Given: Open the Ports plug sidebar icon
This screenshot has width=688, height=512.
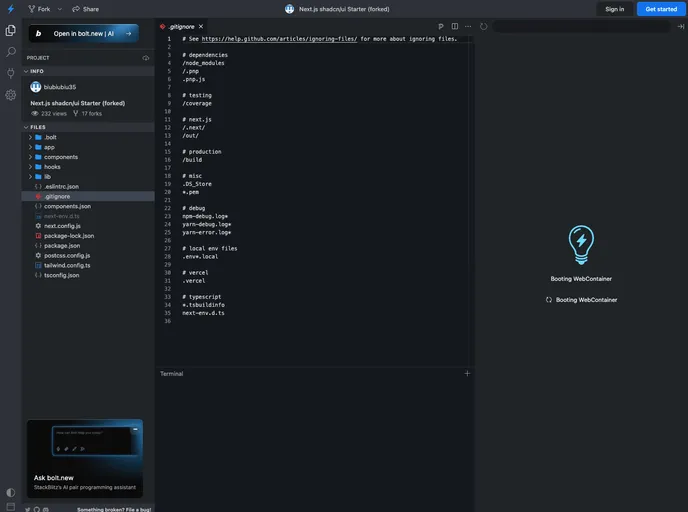Looking at the screenshot, I should (11, 73).
